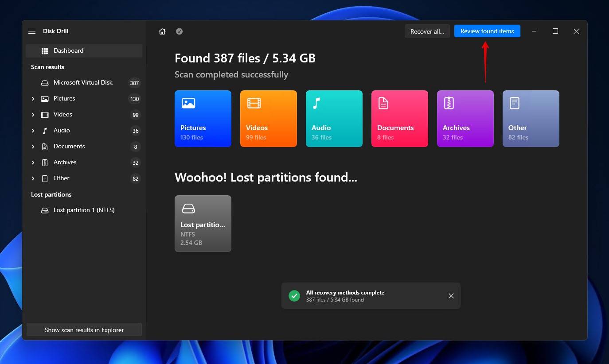Select Lost partition 1 (NTFS) entry
The height and width of the screenshot is (364, 609).
(x=84, y=210)
